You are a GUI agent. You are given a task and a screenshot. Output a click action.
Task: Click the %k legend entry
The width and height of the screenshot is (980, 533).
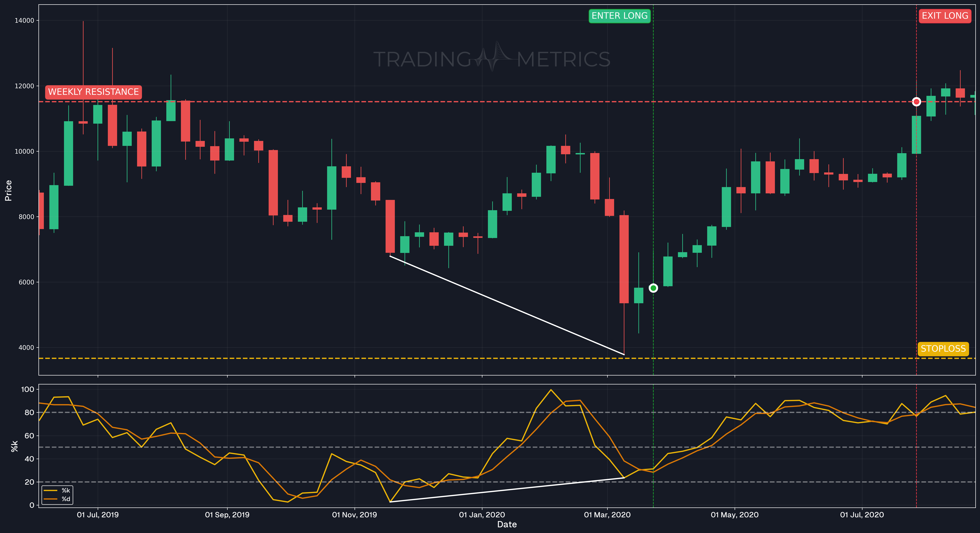[57, 490]
